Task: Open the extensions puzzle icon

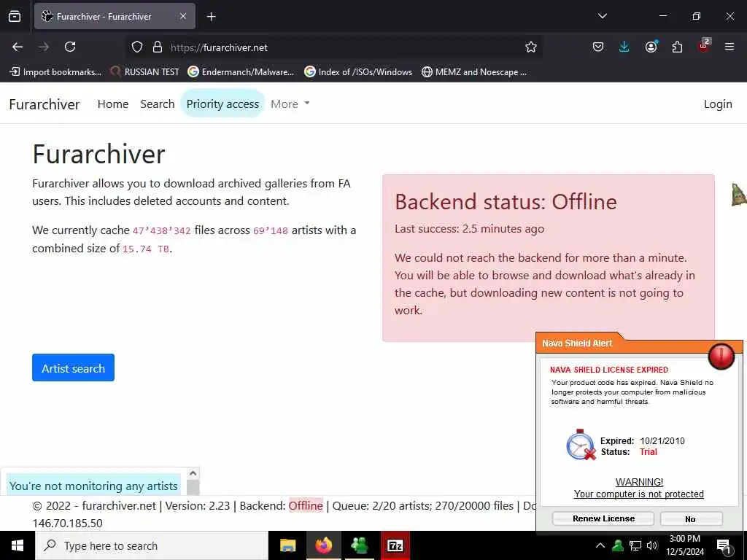Action: pyautogui.click(x=677, y=47)
